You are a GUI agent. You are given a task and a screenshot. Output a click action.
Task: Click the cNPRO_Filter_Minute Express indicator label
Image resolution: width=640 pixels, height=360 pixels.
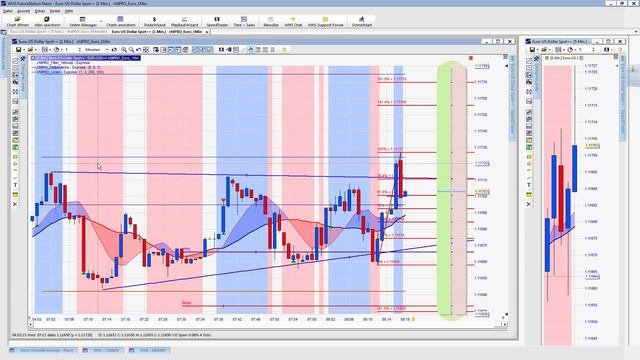63,63
